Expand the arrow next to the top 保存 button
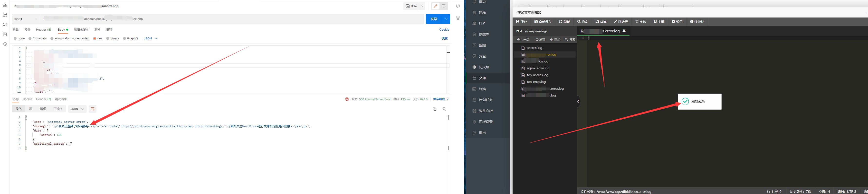Screen dimensions: 868x194 [422, 6]
